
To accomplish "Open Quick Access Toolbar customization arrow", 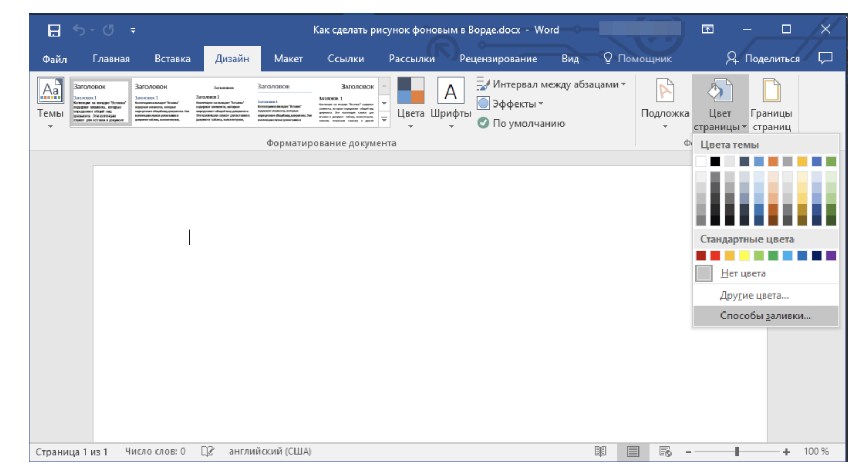I will point(133,31).
